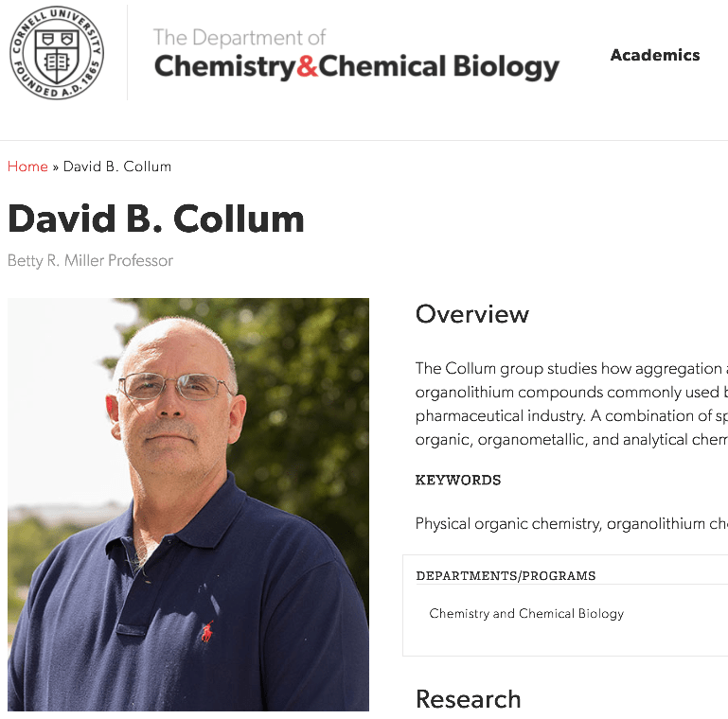Click the Cornell University seal logo

tap(57, 54)
